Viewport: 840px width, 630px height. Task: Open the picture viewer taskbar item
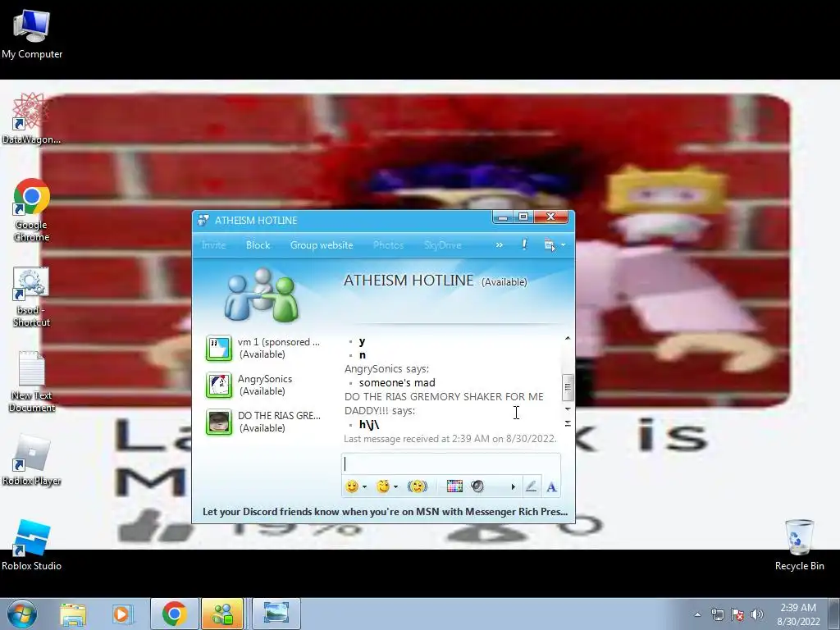[276, 614]
